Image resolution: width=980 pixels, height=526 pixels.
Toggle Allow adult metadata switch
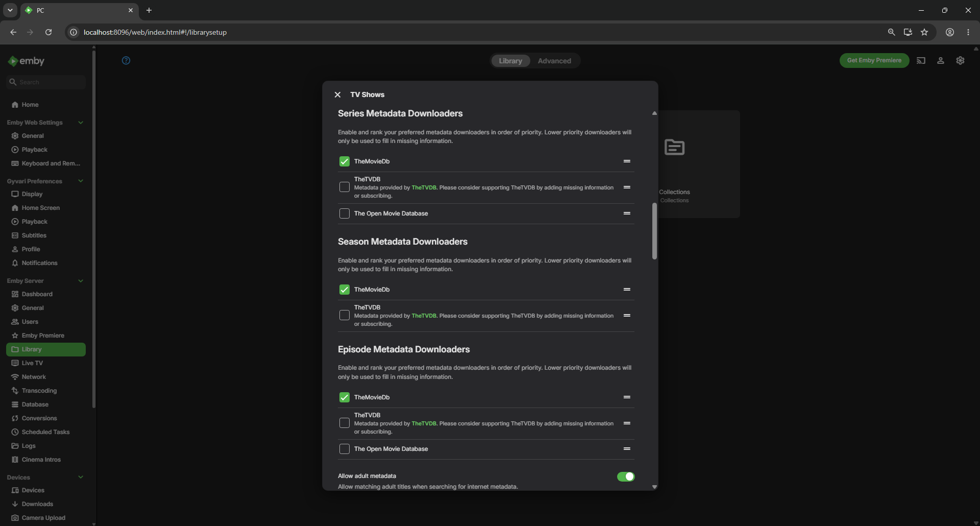pos(626,476)
